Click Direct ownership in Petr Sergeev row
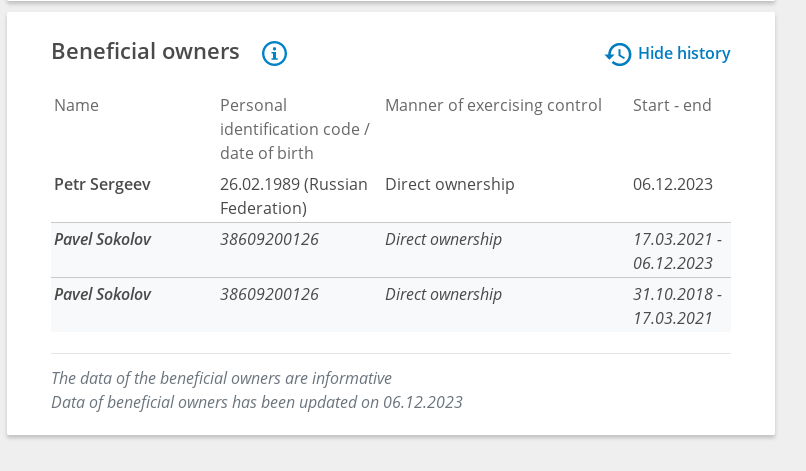806x471 pixels. tap(450, 184)
